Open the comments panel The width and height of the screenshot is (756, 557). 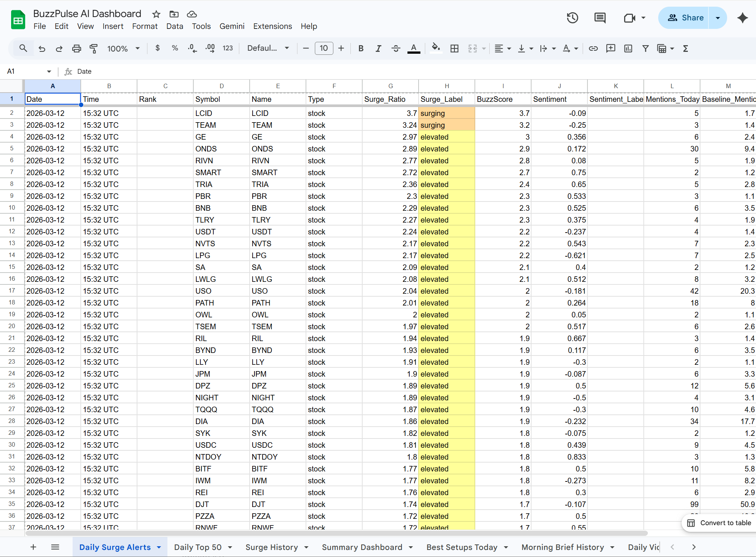[x=600, y=17]
